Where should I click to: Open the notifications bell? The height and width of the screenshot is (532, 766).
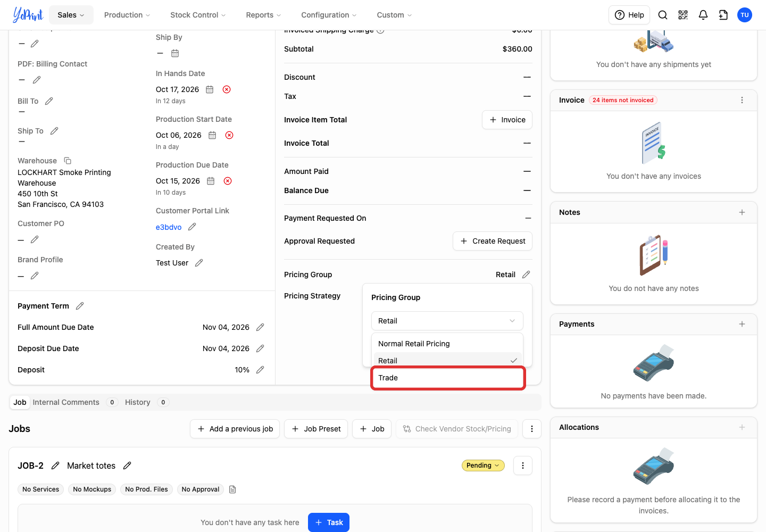coord(703,15)
